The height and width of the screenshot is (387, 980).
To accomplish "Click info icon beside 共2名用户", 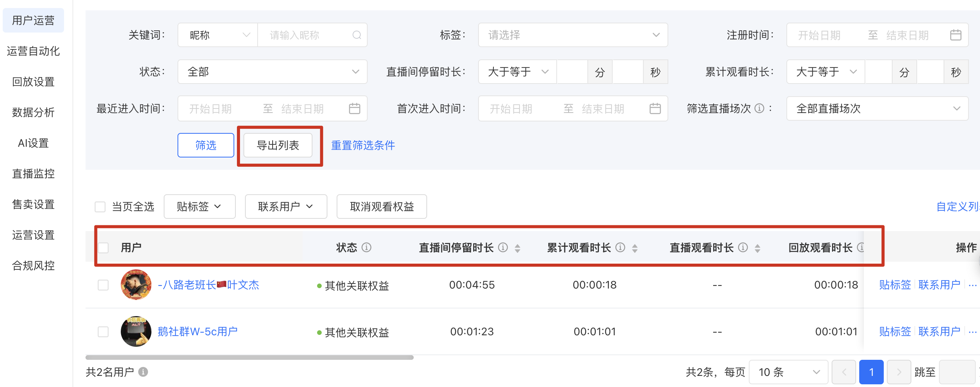I will coord(143,372).
